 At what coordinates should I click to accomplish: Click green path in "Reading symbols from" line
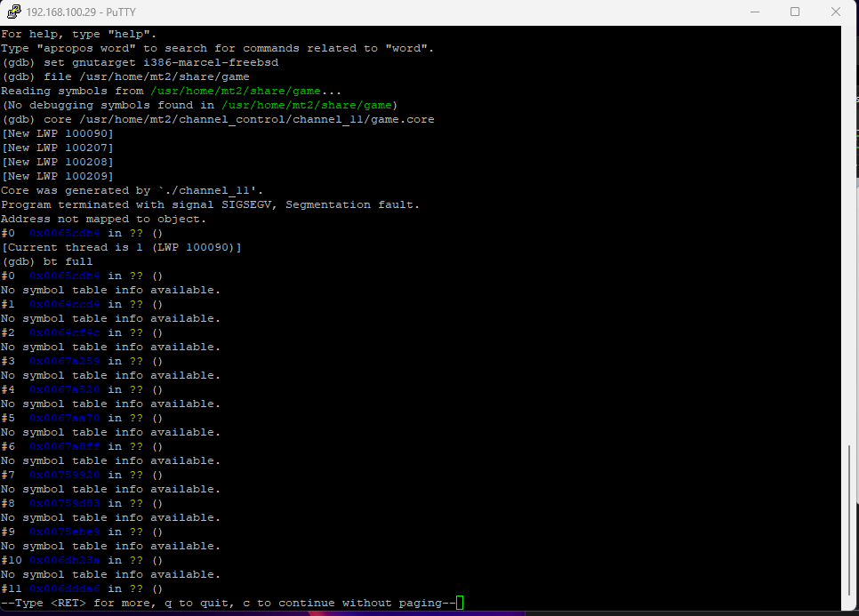pos(236,91)
